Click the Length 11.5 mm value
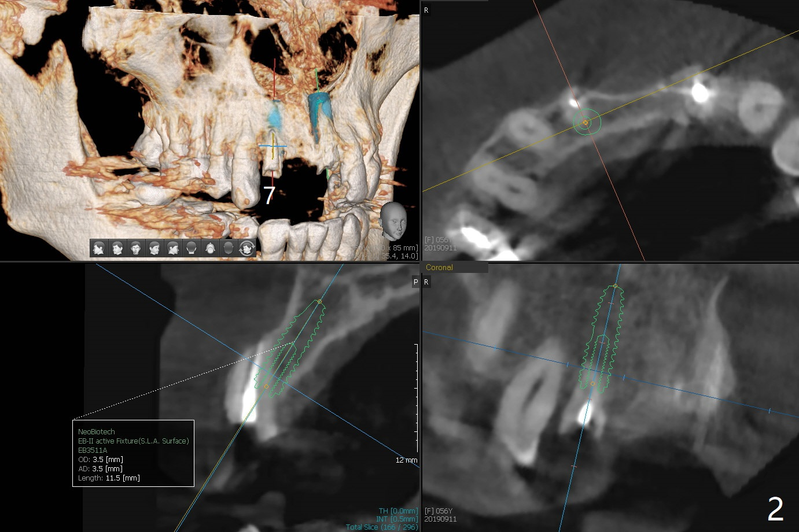This screenshot has height=532, width=799. [122, 478]
